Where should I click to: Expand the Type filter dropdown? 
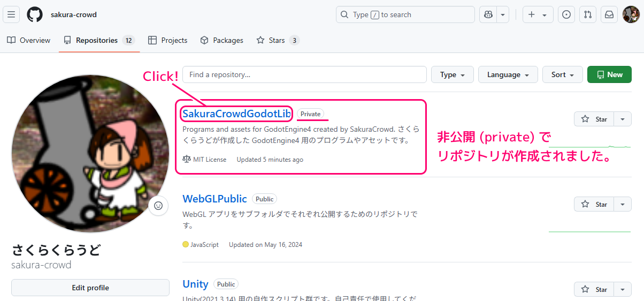(x=452, y=75)
